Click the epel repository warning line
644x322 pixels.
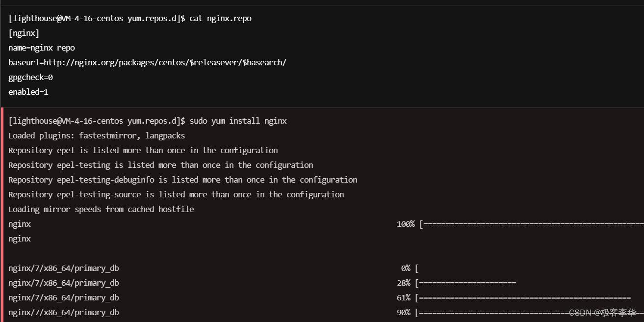click(x=143, y=150)
